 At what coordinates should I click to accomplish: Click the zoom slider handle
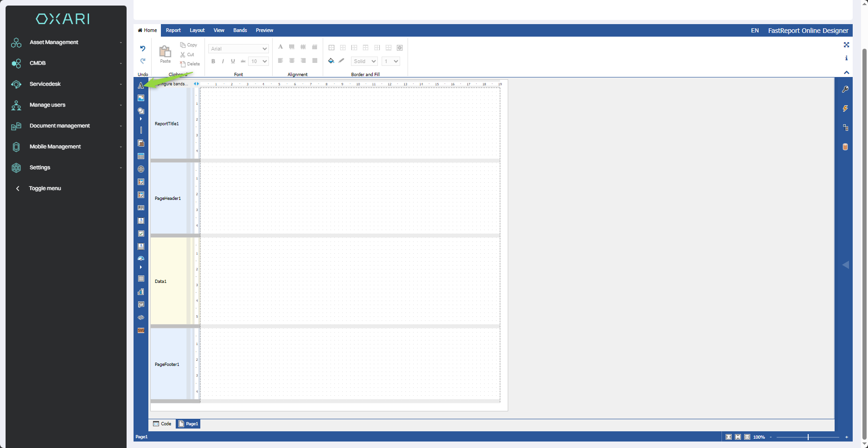coord(808,437)
